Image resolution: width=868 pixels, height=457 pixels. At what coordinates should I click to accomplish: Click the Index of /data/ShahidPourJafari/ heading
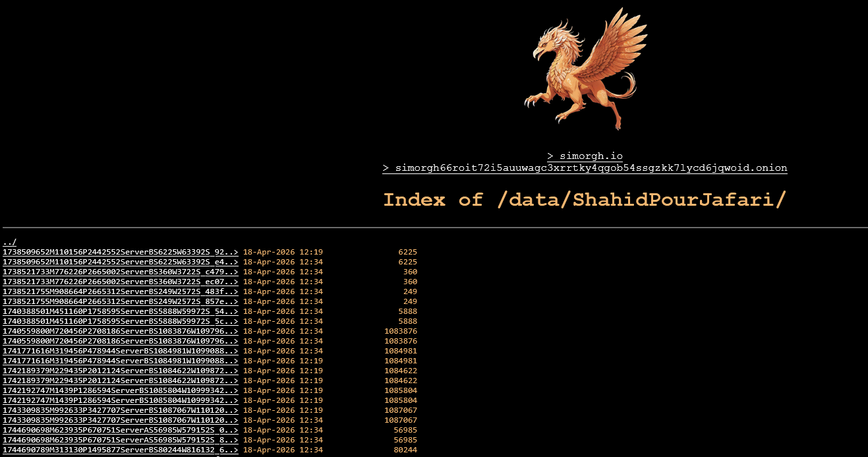(585, 200)
